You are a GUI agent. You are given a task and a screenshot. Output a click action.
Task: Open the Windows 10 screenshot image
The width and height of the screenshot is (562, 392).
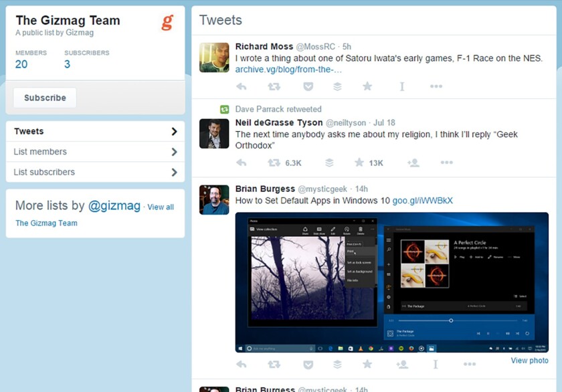point(392,282)
